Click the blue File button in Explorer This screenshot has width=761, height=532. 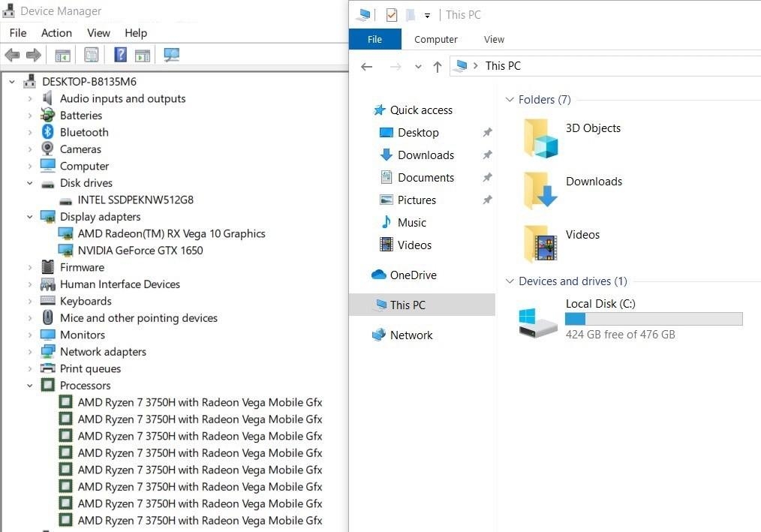click(374, 39)
